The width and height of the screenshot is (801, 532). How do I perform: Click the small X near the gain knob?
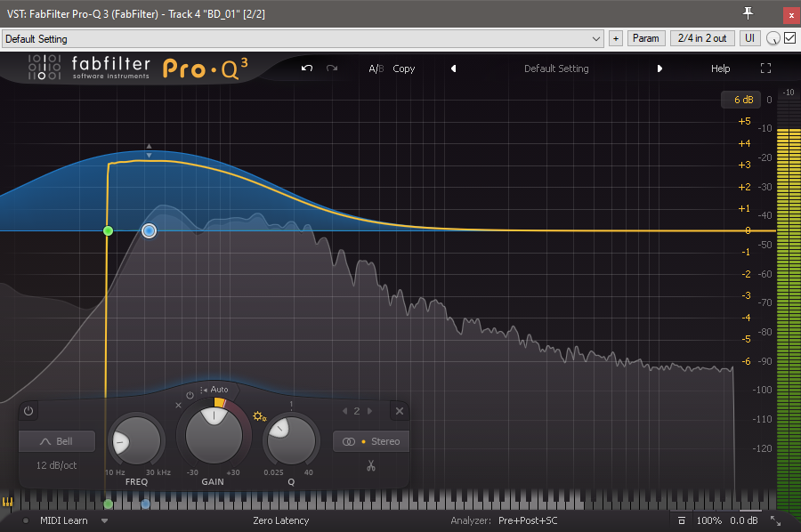[178, 406]
